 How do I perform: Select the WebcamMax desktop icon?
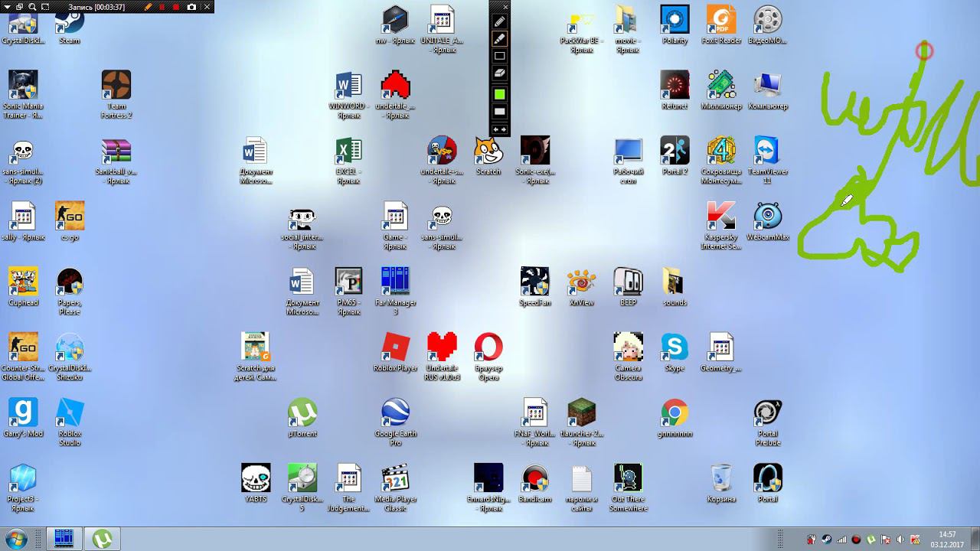point(767,222)
